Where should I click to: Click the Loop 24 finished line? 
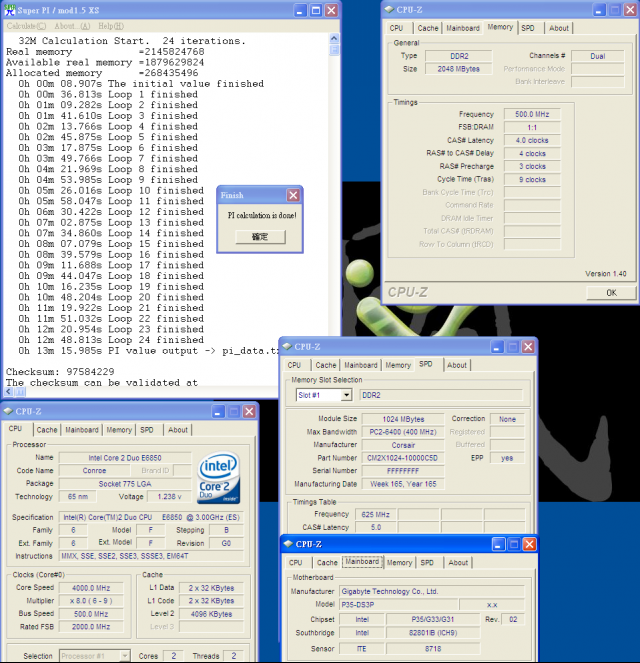pos(111,340)
